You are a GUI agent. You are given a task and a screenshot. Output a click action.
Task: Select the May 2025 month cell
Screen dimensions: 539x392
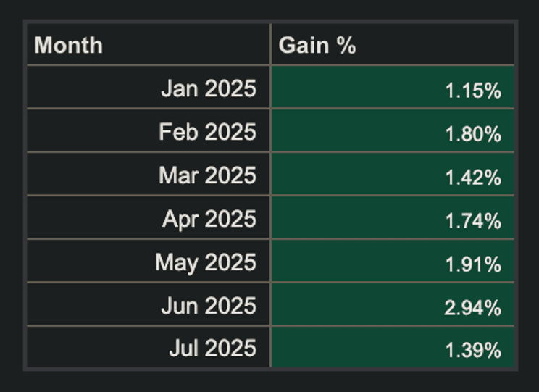(x=206, y=262)
